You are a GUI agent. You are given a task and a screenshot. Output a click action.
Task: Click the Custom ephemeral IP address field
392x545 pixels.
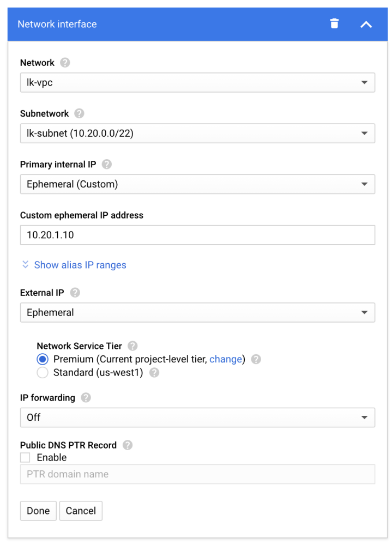[197, 235]
